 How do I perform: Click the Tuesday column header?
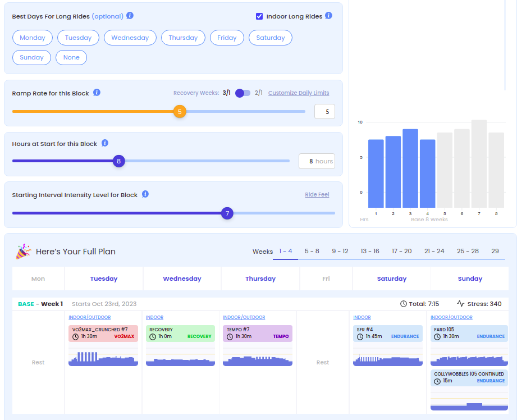[104, 279]
